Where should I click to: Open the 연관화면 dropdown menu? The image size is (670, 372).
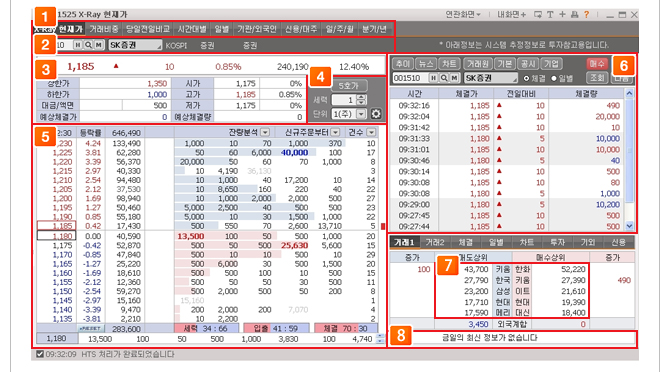463,15
